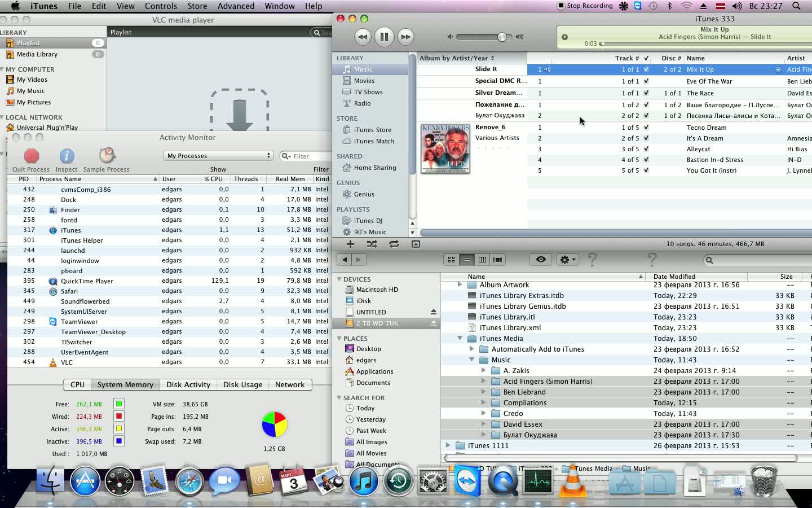Viewport: 812px width, 508px height.
Task: Expand the Album Artwork folder
Action: [460, 285]
